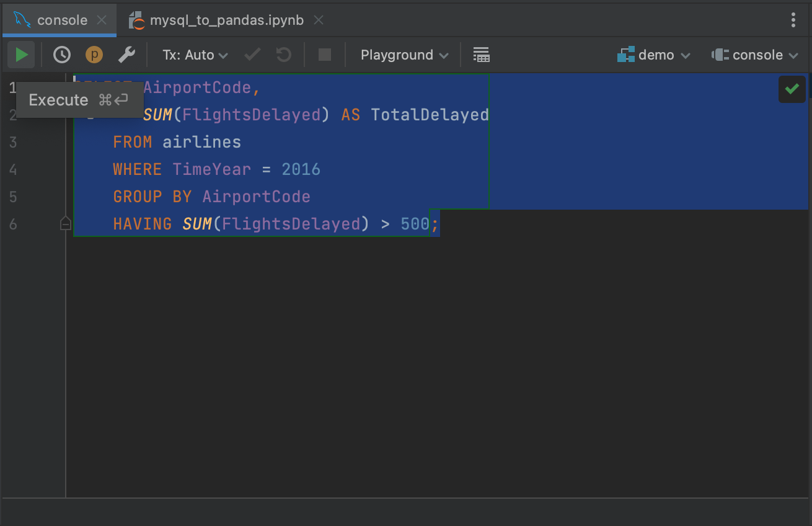Click the year value 2016
This screenshot has height=526, width=812.
tap(301, 169)
